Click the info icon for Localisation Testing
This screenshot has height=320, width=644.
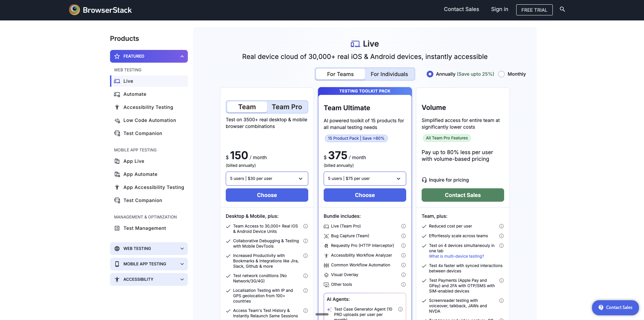306,291
